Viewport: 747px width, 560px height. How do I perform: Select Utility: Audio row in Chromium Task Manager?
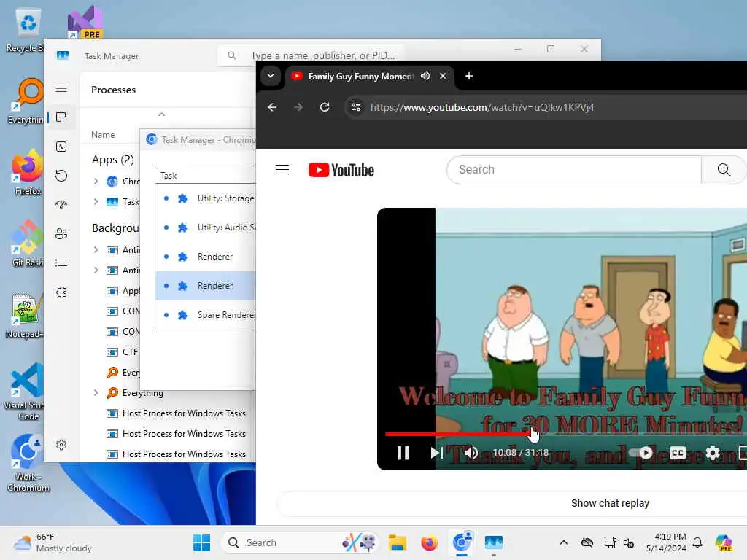[x=206, y=227]
